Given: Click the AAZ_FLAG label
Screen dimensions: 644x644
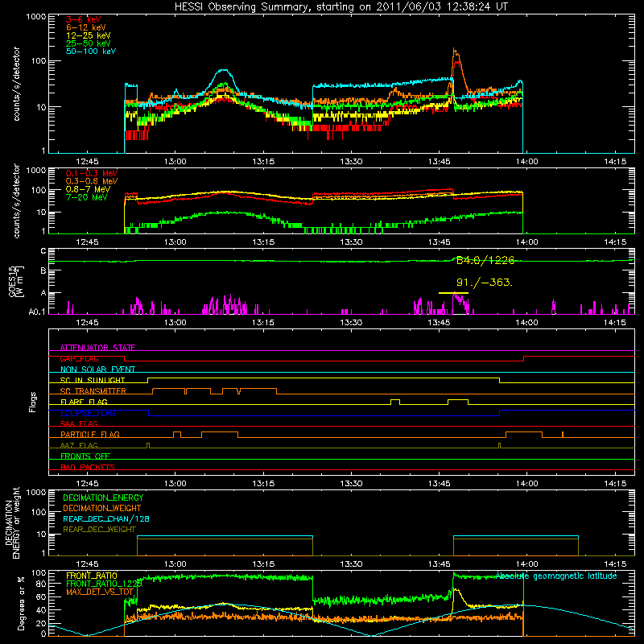Looking at the screenshot, I should pyautogui.click(x=79, y=445).
